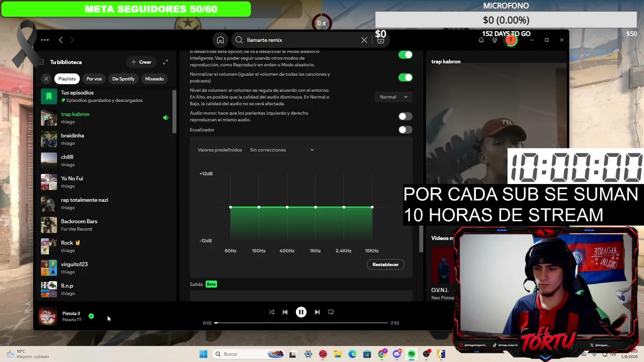Click Restablecer equalizer button
644x362 pixels.
[x=385, y=264]
